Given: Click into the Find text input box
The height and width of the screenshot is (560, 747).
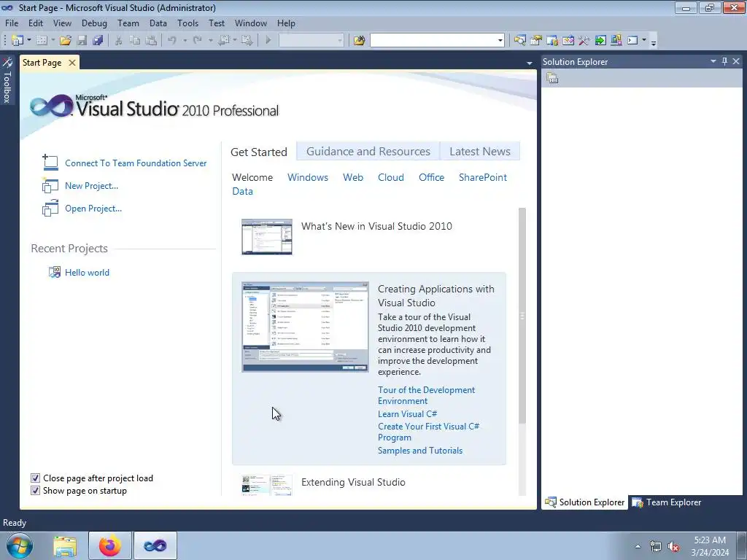Looking at the screenshot, I should [x=433, y=41].
